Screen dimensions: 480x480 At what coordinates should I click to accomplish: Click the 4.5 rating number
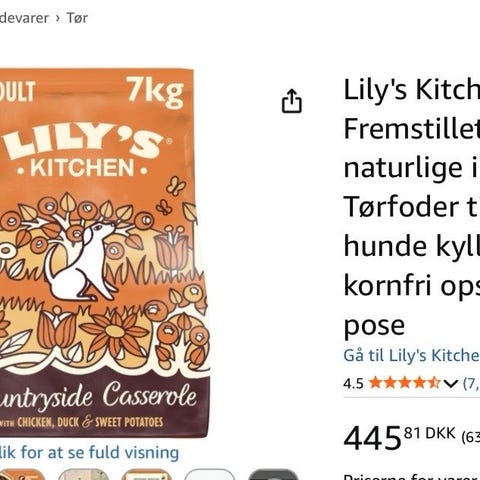(353, 384)
